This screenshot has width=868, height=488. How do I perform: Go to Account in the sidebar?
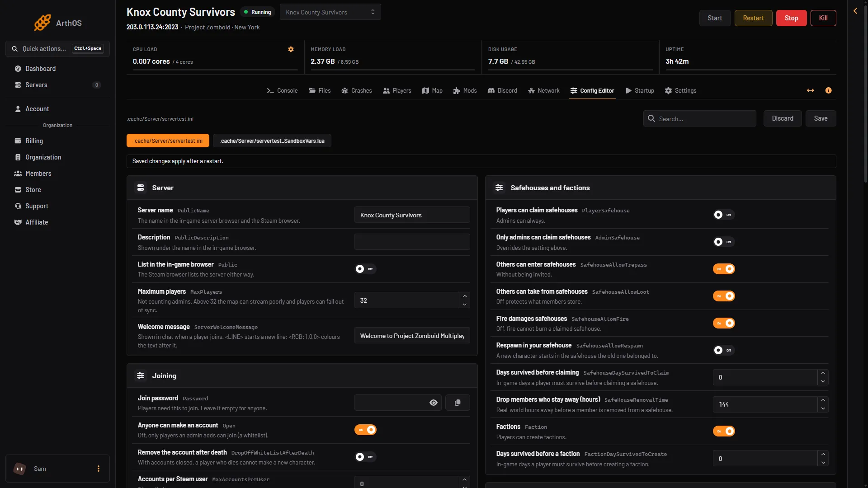(57, 109)
